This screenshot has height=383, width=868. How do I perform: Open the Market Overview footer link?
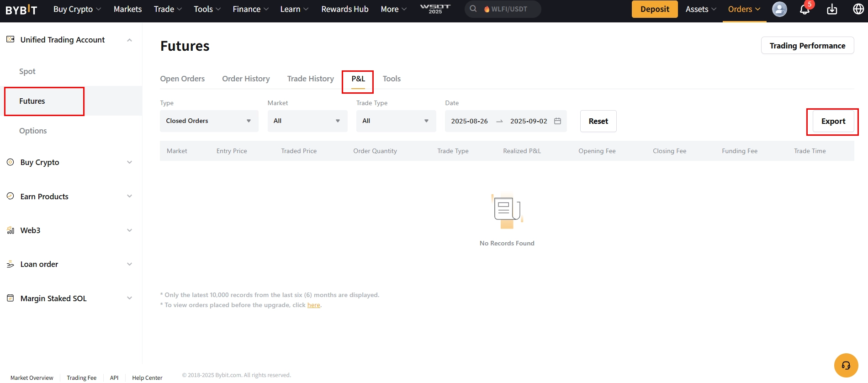point(32,378)
